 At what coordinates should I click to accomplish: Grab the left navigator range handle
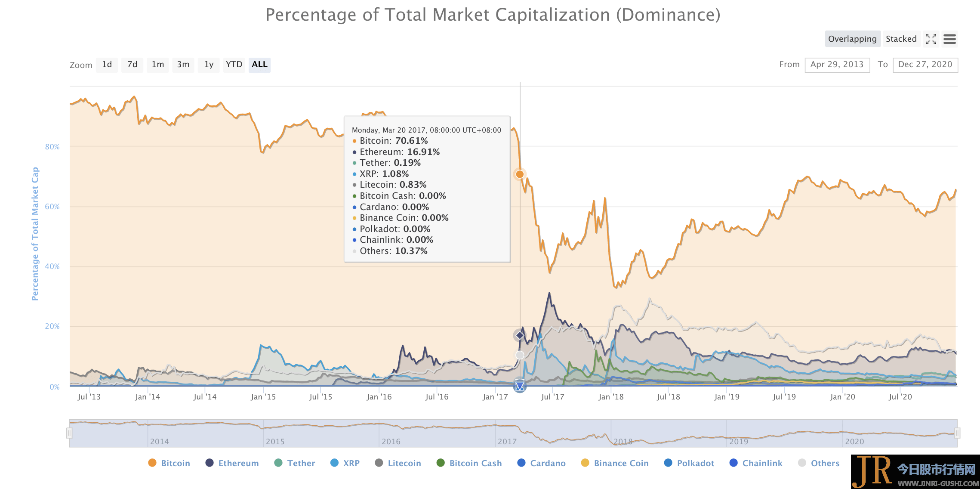69,433
